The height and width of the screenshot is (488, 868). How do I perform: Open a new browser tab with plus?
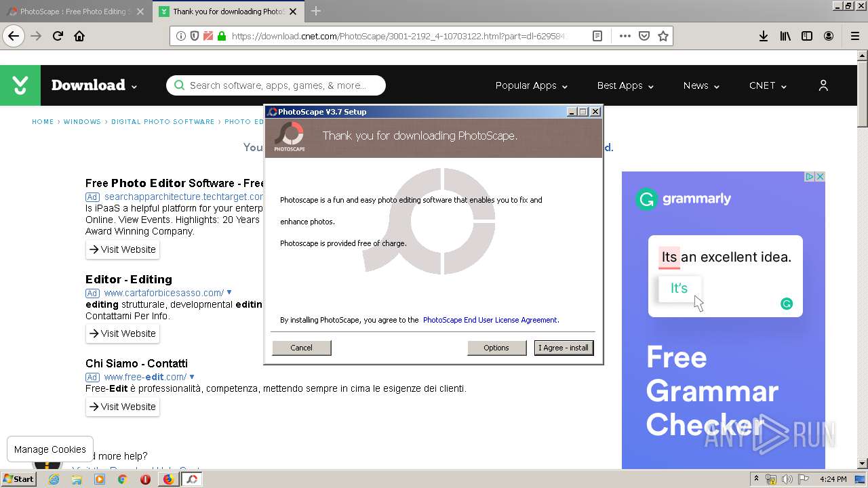pyautogui.click(x=316, y=11)
